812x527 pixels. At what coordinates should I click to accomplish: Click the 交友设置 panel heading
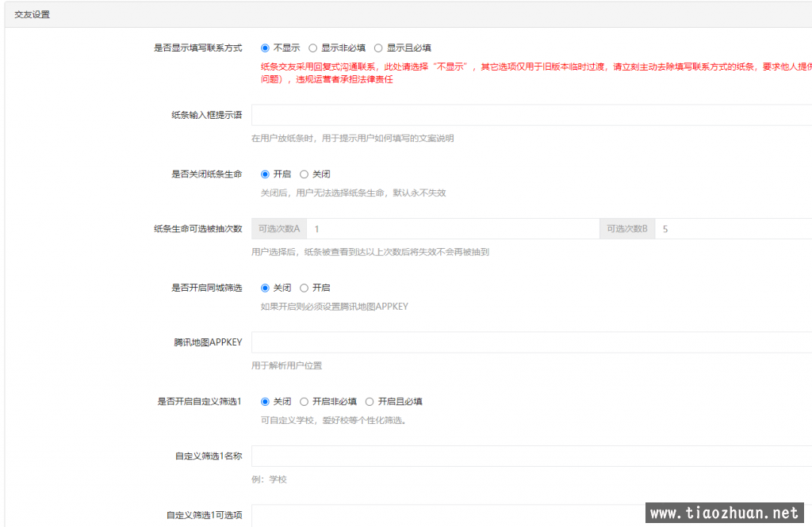(x=32, y=14)
